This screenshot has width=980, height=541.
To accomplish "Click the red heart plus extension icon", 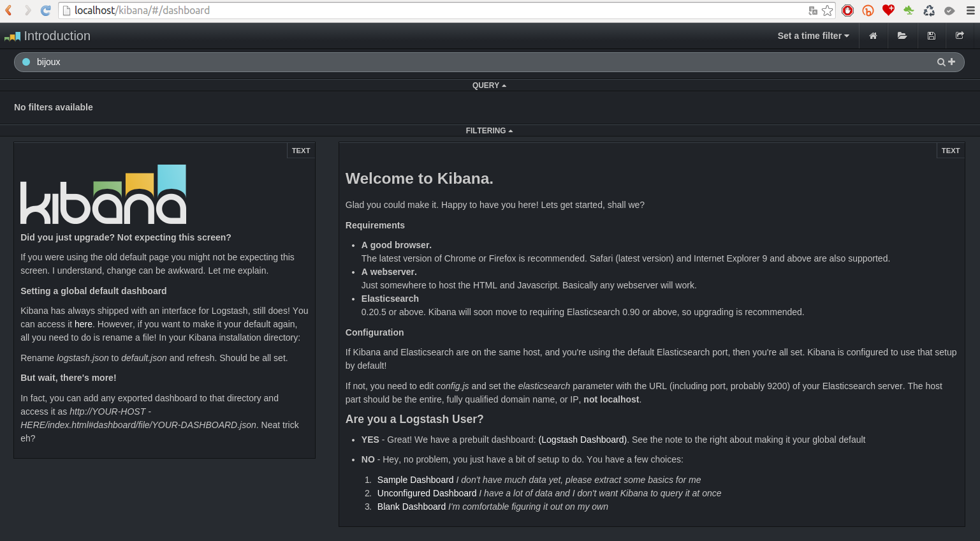I will pyautogui.click(x=888, y=10).
